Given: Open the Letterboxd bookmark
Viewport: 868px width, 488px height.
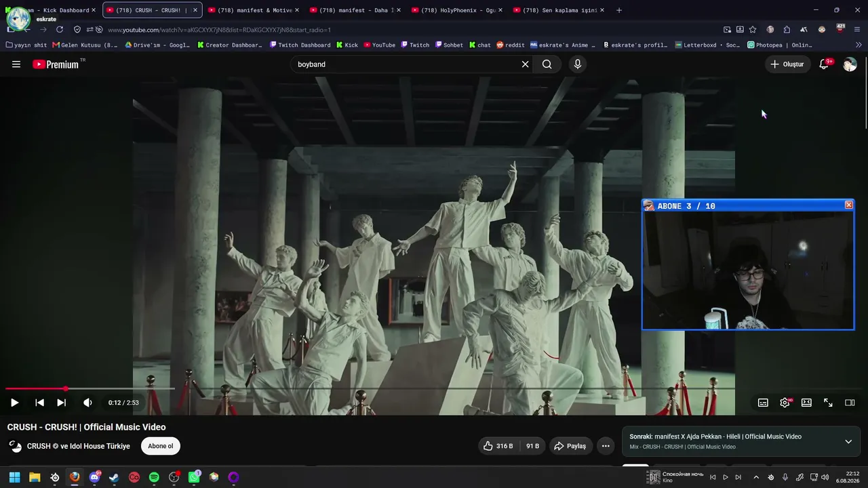Looking at the screenshot, I should point(708,45).
